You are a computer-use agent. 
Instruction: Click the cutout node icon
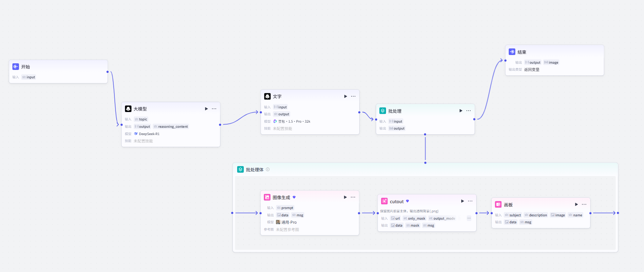click(384, 201)
